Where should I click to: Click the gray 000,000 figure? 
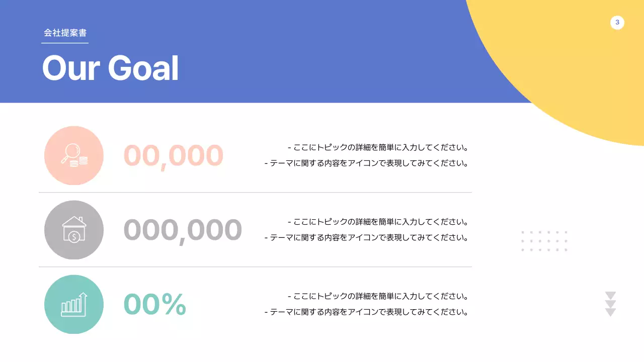pos(183,230)
